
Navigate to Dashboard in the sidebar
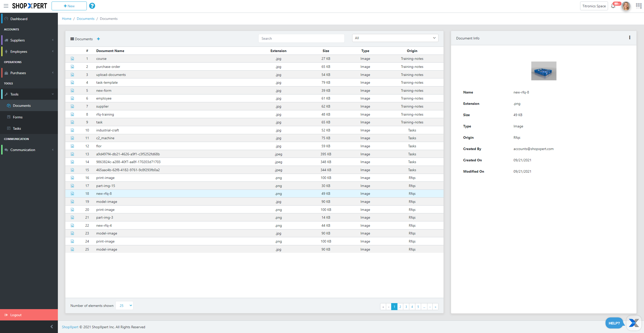tap(19, 19)
